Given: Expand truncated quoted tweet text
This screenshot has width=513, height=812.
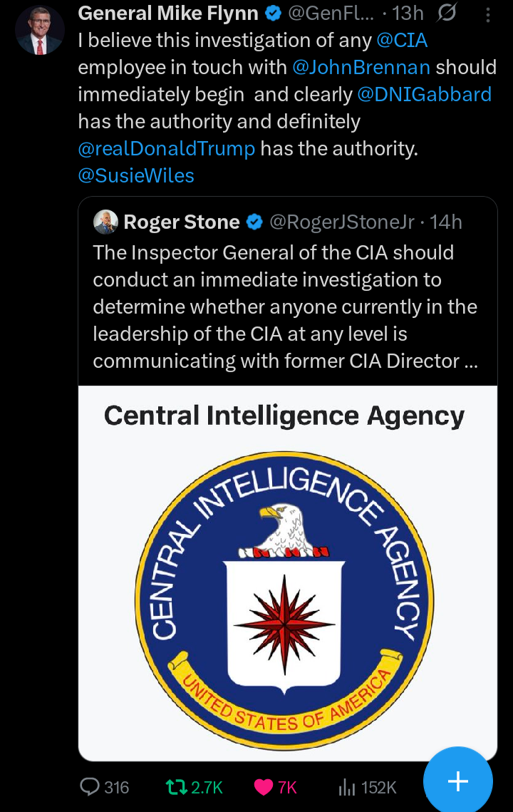Looking at the screenshot, I should tap(285, 307).
